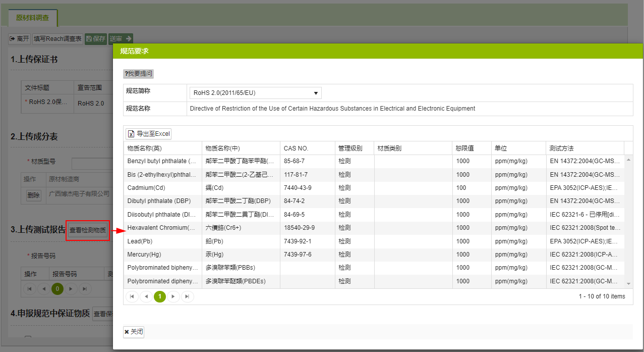644x352 pixels.
Task: Go to previous page in dialog pager
Action: (146, 296)
